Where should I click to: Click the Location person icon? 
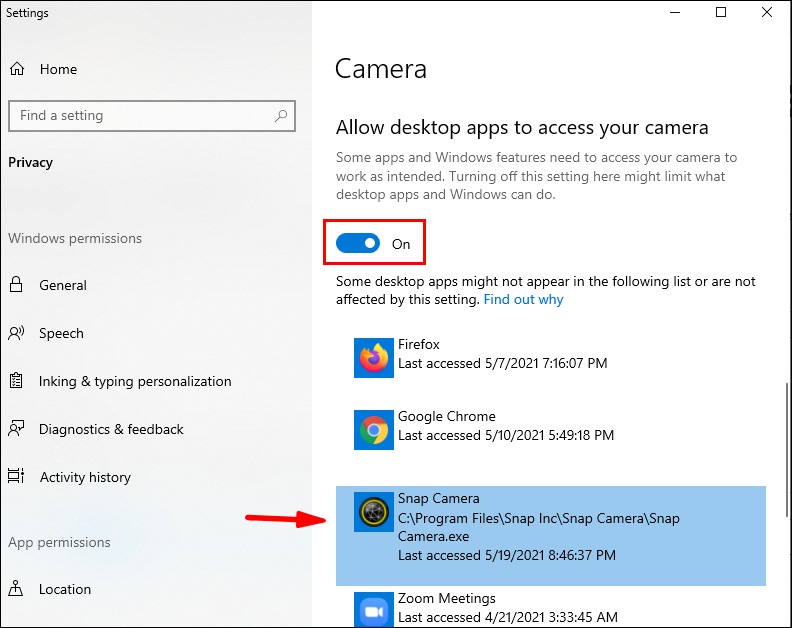coord(16,588)
